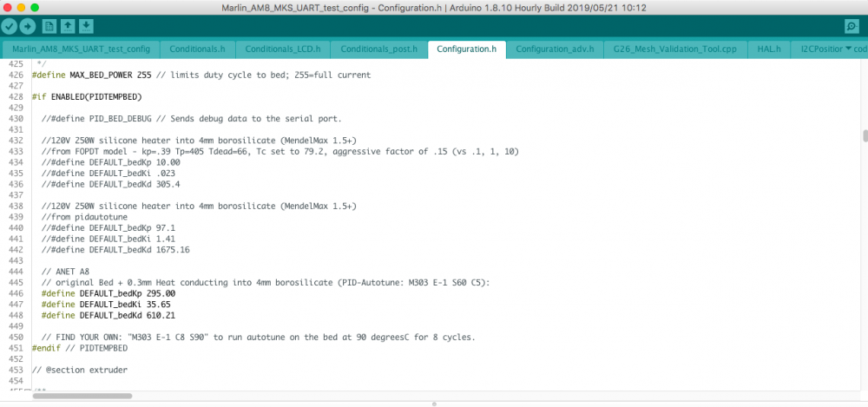This screenshot has width=868, height=407.
Task: Open the tab dropdown arrow menu
Action: click(848, 49)
